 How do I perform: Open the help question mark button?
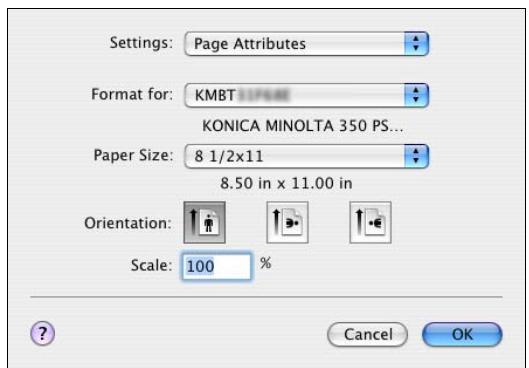43,334
